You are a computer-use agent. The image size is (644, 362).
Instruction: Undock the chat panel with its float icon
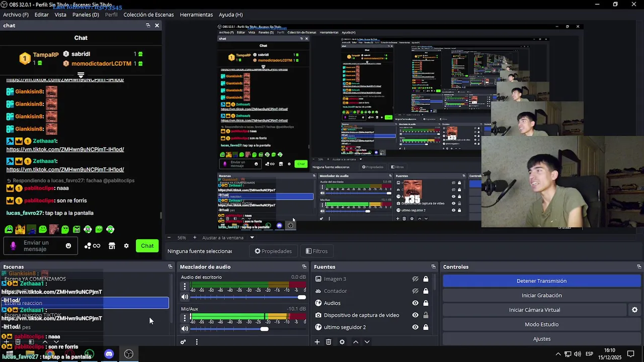[148, 25]
